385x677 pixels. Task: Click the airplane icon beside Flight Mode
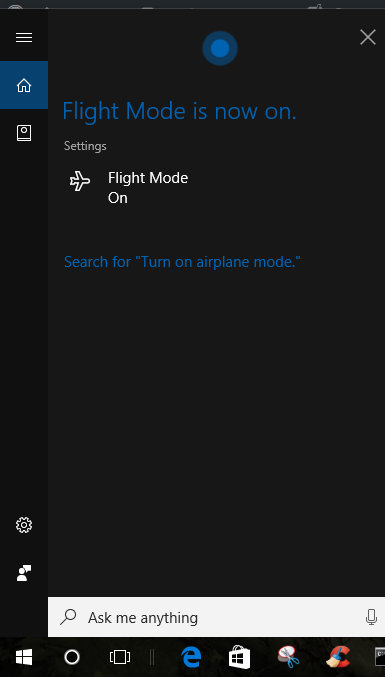click(80, 180)
